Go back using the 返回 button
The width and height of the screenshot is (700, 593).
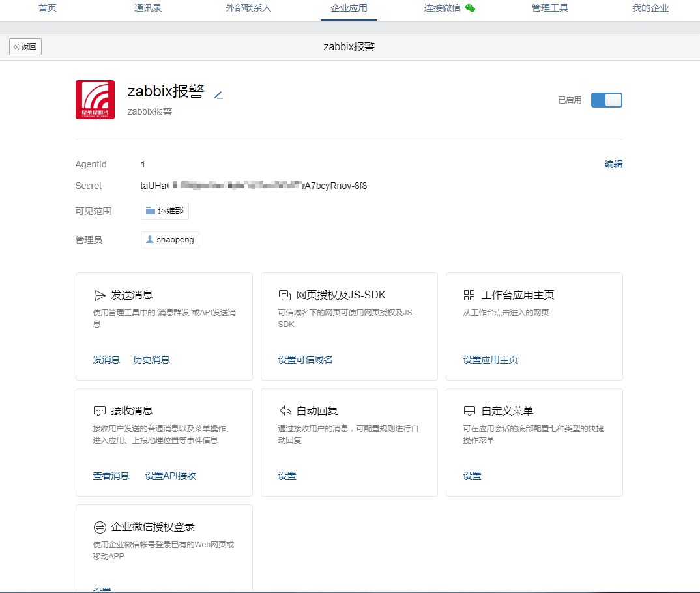click(25, 47)
